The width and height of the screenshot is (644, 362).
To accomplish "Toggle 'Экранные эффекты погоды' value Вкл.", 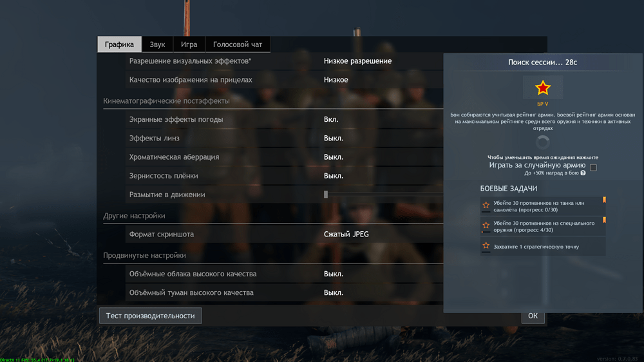I will click(331, 120).
